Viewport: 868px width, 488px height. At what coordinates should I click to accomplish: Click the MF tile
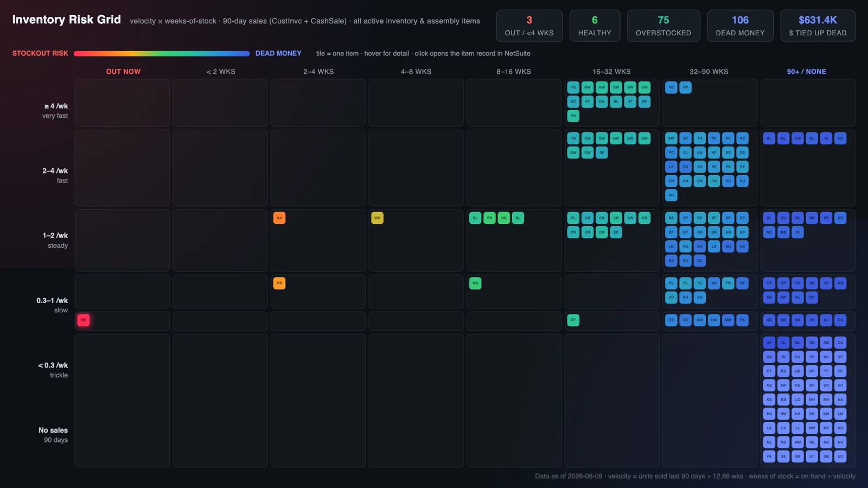tap(783, 297)
